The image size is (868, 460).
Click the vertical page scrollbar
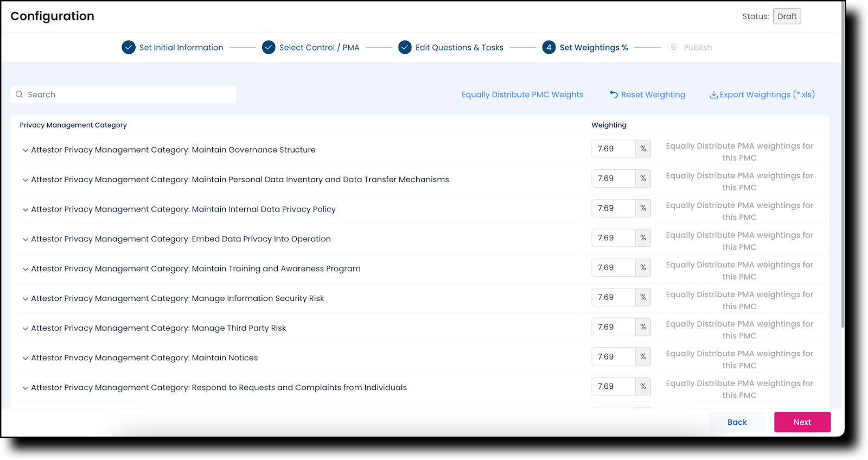(843, 165)
